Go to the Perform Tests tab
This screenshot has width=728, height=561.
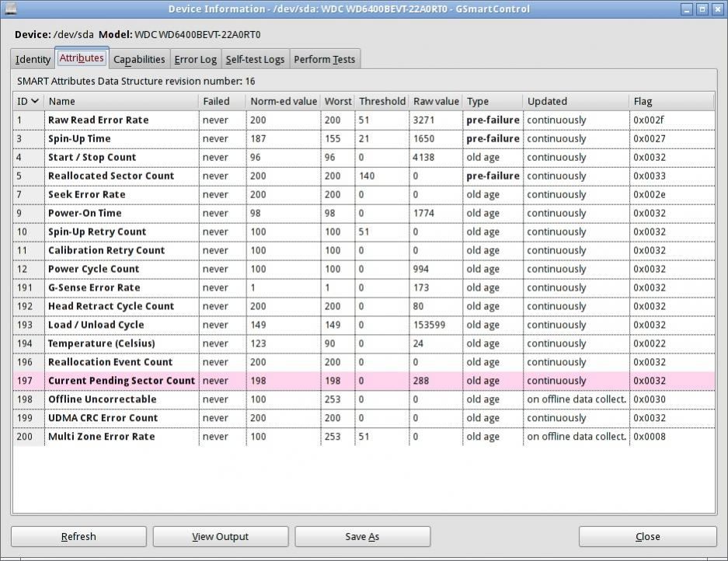click(325, 60)
